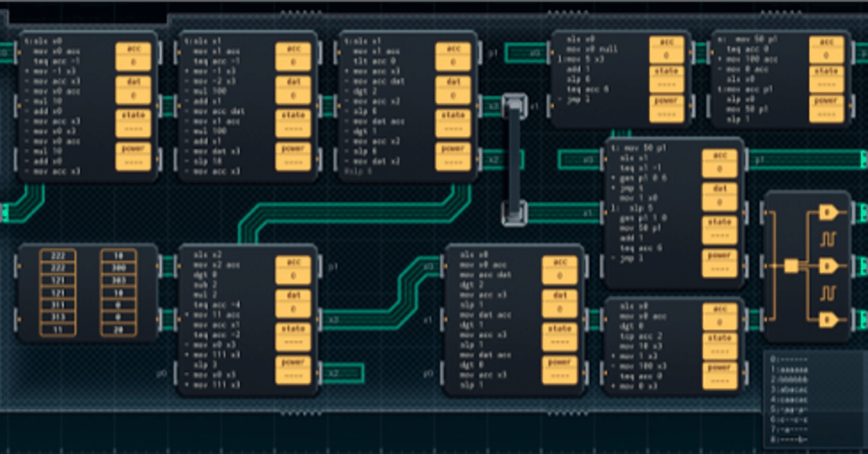Click the bottom gate icon on the logic chip
The image size is (868, 454).
point(829,318)
